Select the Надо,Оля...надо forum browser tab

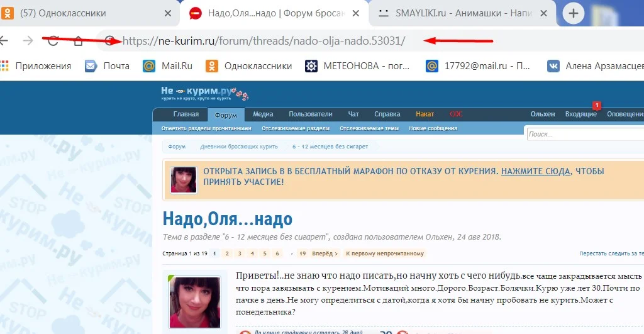[274, 14]
